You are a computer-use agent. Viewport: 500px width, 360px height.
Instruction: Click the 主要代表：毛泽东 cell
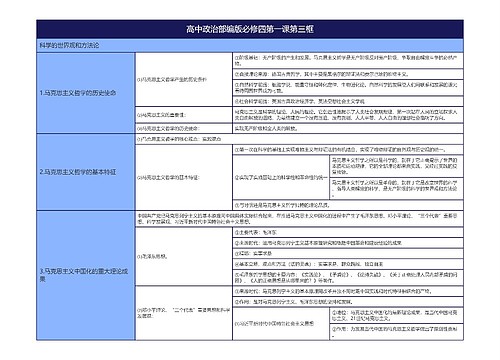348,232
